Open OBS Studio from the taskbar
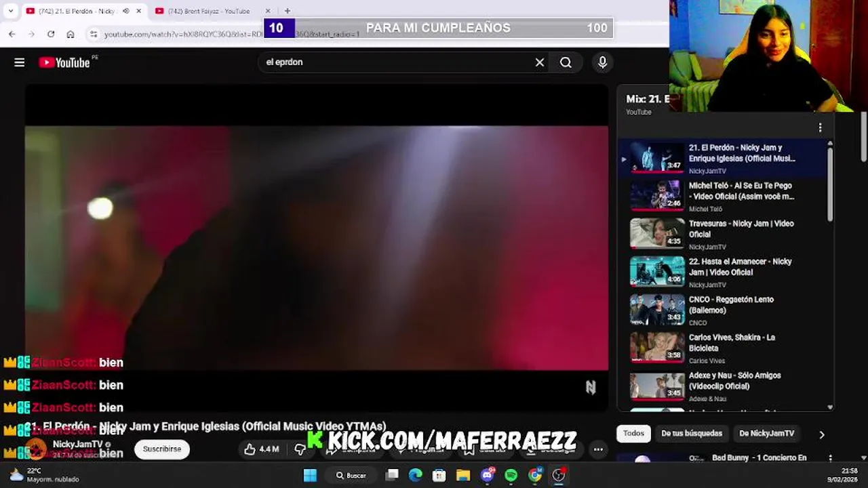This screenshot has height=488, width=868. tap(559, 475)
